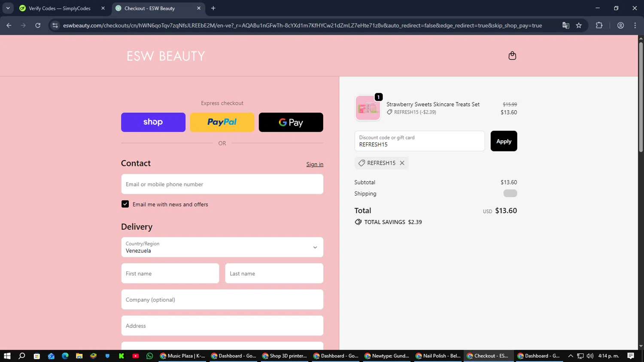Switch to Verify Codes — SimplyCodes tab

tap(59, 8)
